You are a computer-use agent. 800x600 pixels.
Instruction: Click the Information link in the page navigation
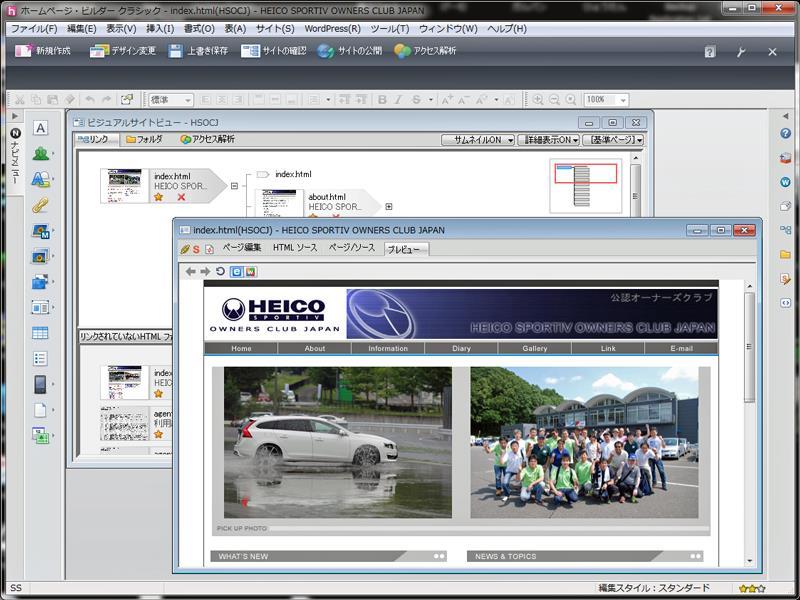pyautogui.click(x=388, y=348)
